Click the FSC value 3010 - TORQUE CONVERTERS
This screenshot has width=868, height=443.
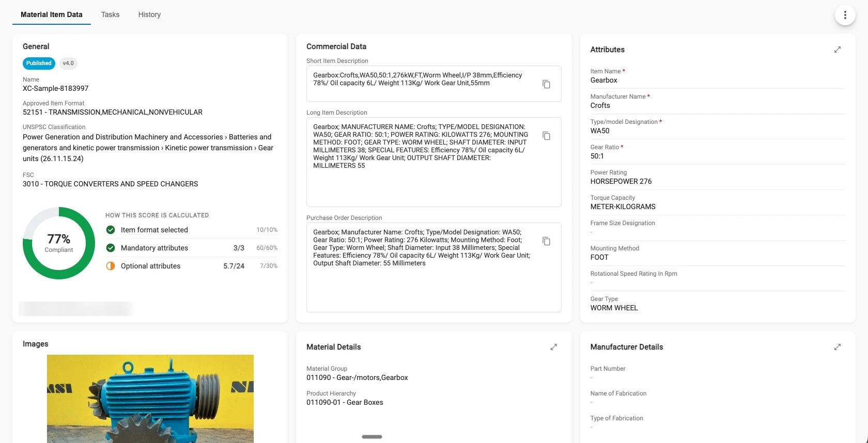tap(111, 184)
